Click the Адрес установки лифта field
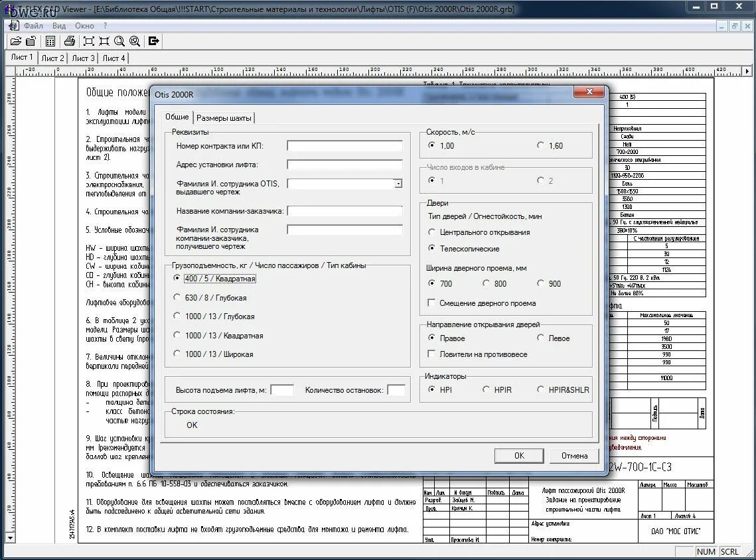The height and width of the screenshot is (560, 756). click(344, 165)
